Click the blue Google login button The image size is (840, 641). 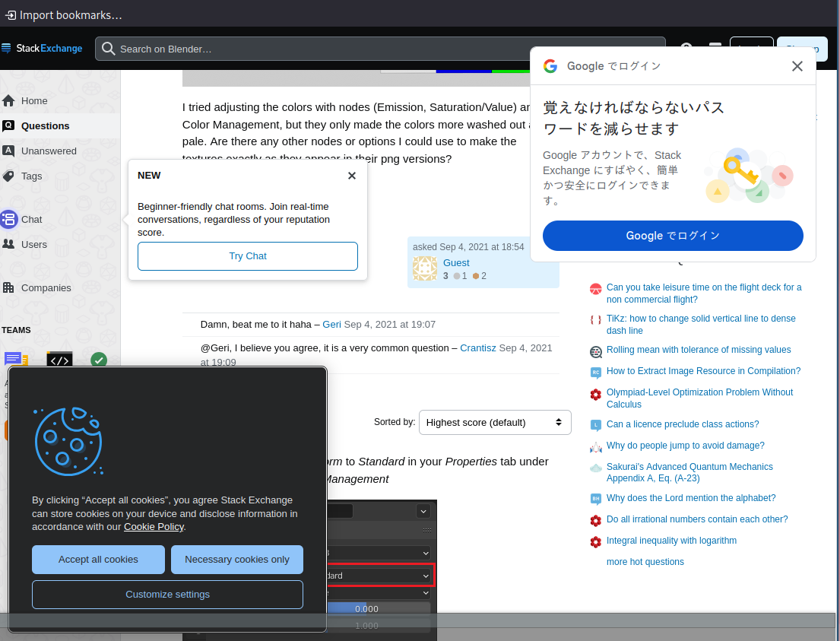click(x=673, y=236)
